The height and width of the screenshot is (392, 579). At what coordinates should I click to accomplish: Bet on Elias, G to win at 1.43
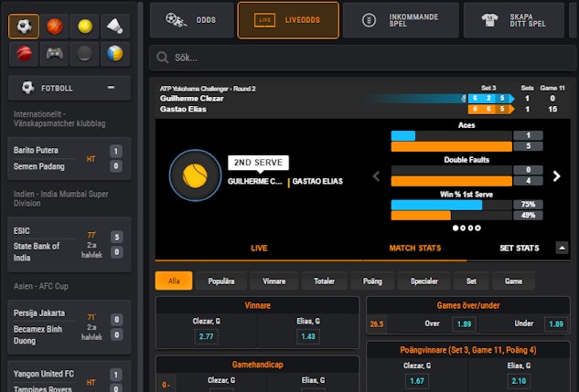[308, 336]
